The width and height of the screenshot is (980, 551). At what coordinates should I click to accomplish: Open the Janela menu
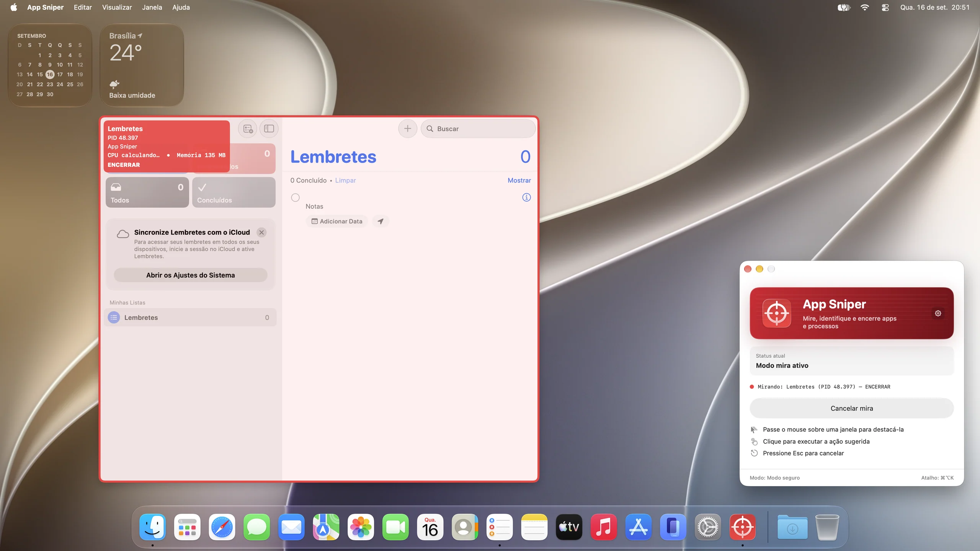pyautogui.click(x=152, y=7)
